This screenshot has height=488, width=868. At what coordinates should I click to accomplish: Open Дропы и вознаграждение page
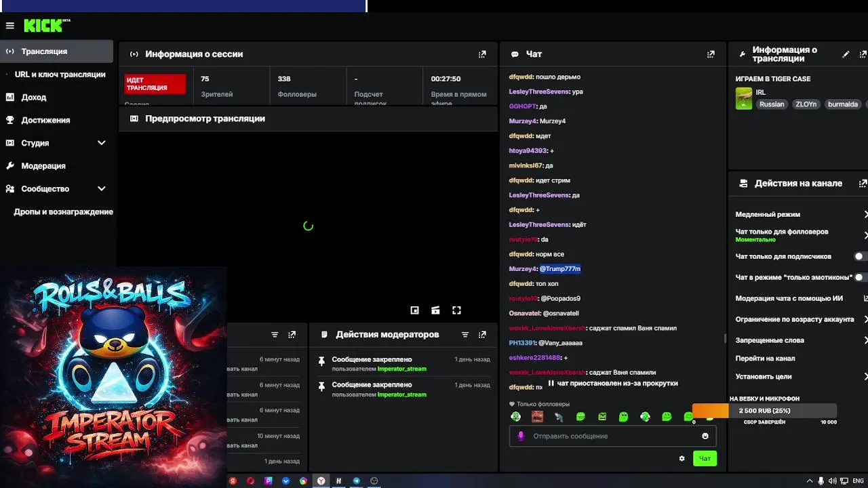pos(63,212)
